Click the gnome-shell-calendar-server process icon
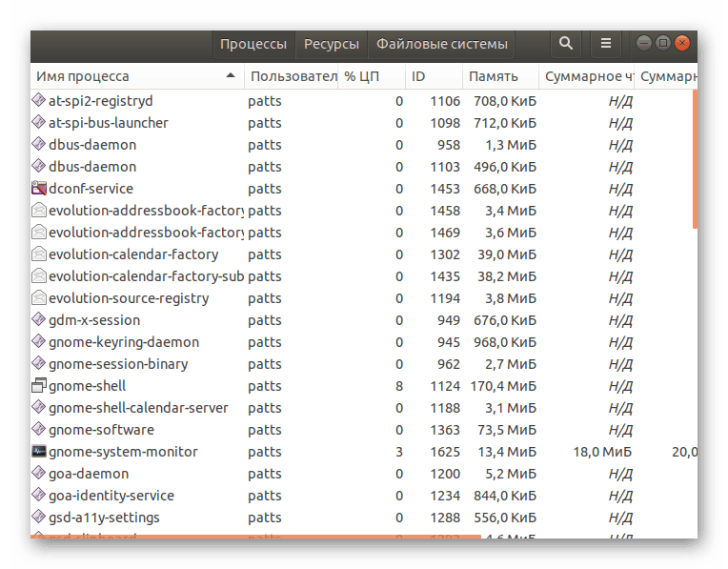The height and width of the screenshot is (569, 728). tap(38, 407)
